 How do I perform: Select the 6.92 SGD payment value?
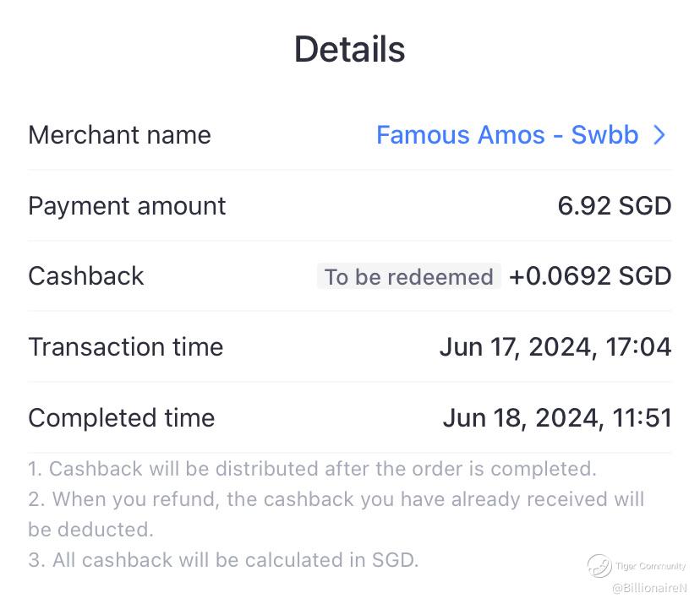[614, 206]
